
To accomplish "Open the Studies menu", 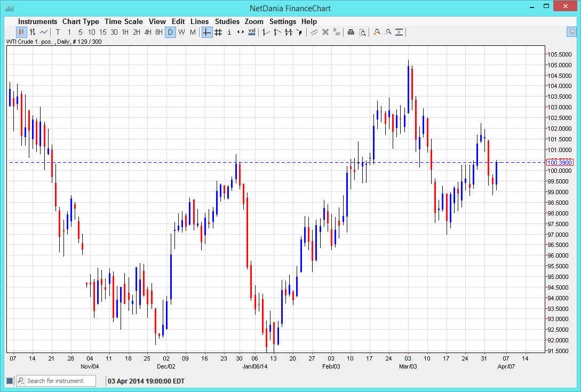I will [x=227, y=22].
